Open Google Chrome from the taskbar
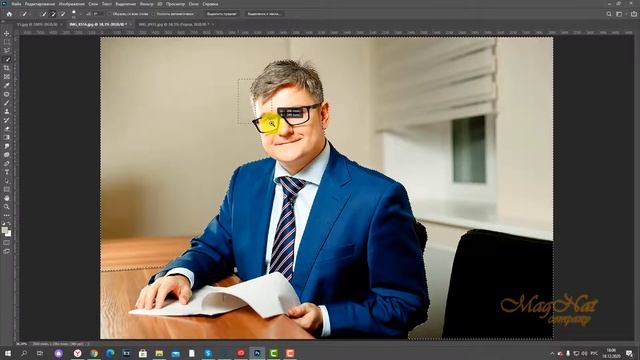This screenshot has width=640, height=360. point(94,353)
